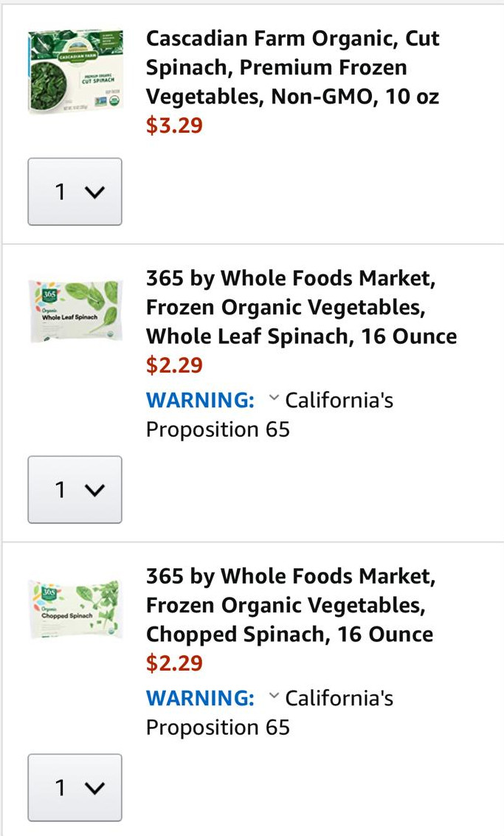Open the Cascadian Farm Cut Spinach product image
The width and height of the screenshot is (504, 836).
(x=75, y=72)
